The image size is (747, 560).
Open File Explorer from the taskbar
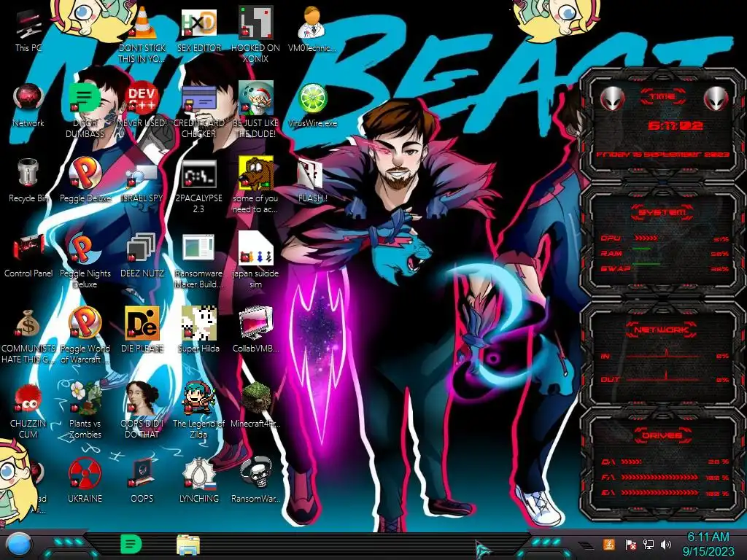[187, 545]
